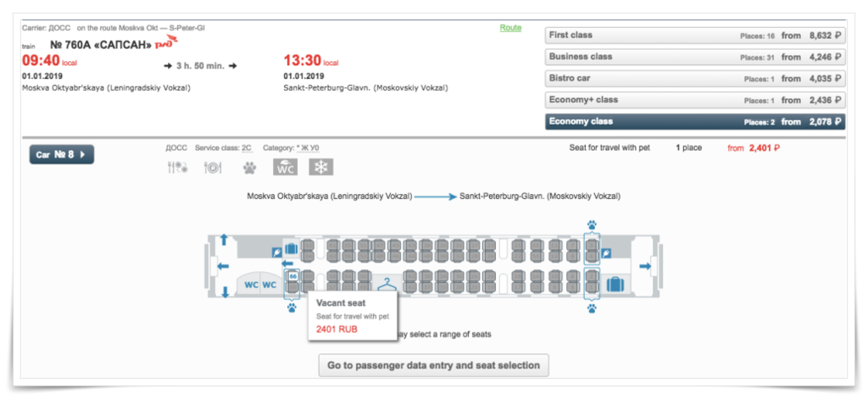Go to passenger data entry and seat selection
This screenshot has width=868, height=399.
coord(433,365)
